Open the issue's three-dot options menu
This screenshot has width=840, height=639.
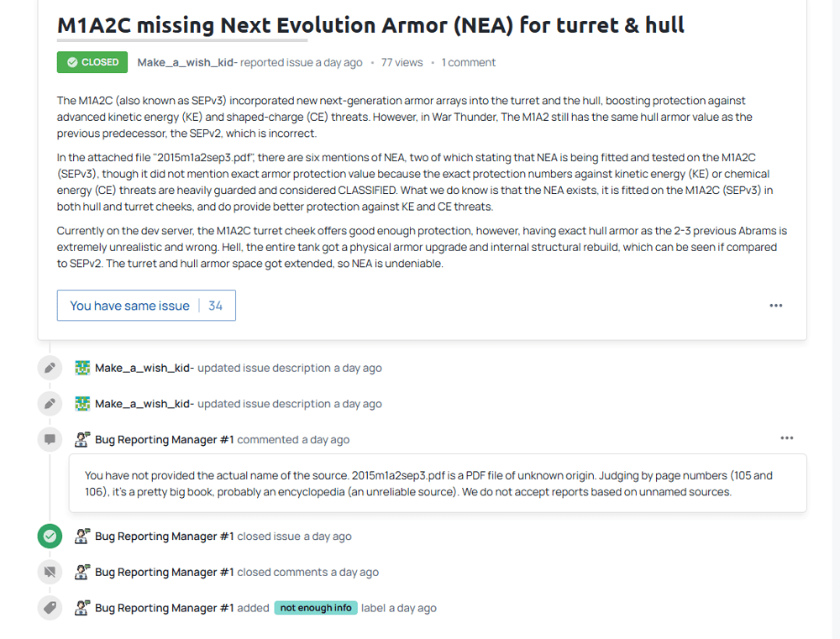(x=775, y=306)
